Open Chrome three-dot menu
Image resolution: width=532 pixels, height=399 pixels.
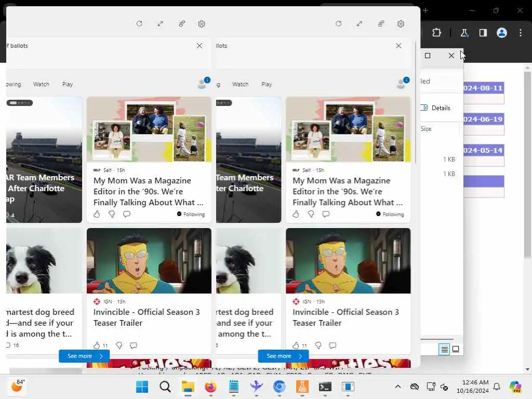(521, 33)
